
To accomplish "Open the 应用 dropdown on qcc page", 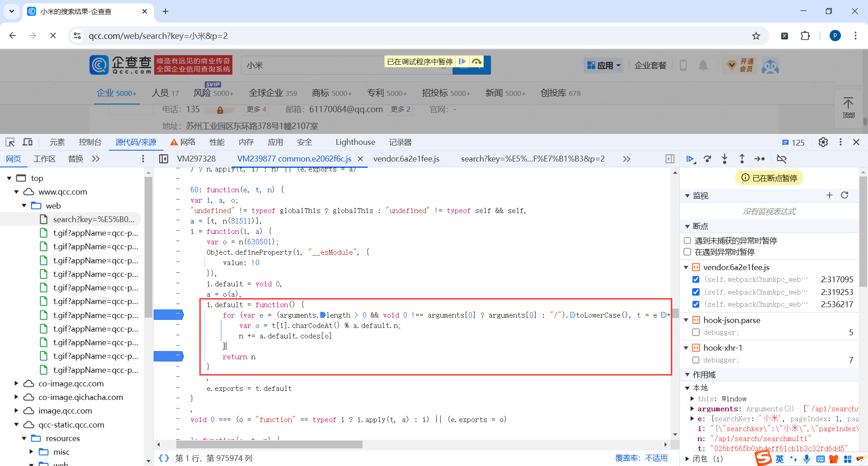I will point(604,66).
